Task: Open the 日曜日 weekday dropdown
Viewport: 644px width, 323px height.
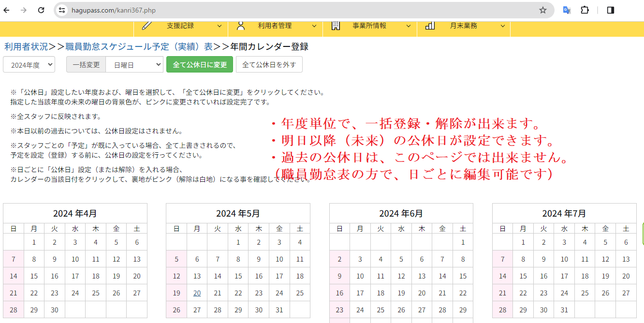Action: (x=134, y=65)
